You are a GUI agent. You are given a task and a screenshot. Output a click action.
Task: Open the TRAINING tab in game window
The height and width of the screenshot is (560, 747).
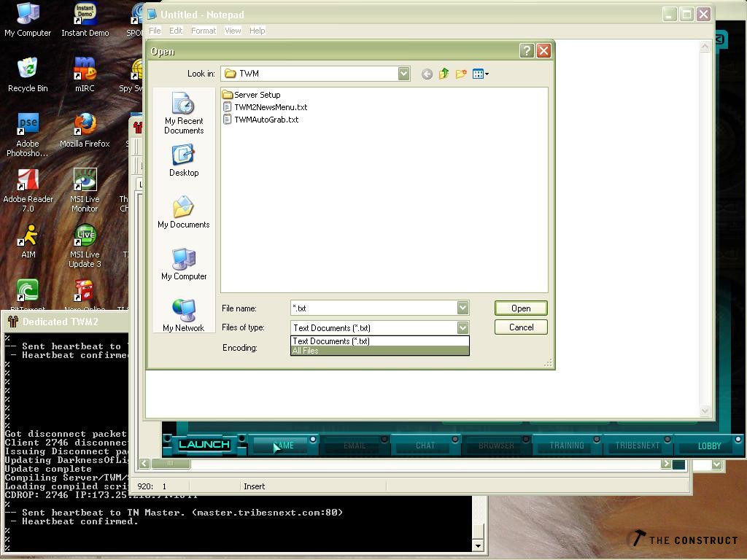coord(566,446)
